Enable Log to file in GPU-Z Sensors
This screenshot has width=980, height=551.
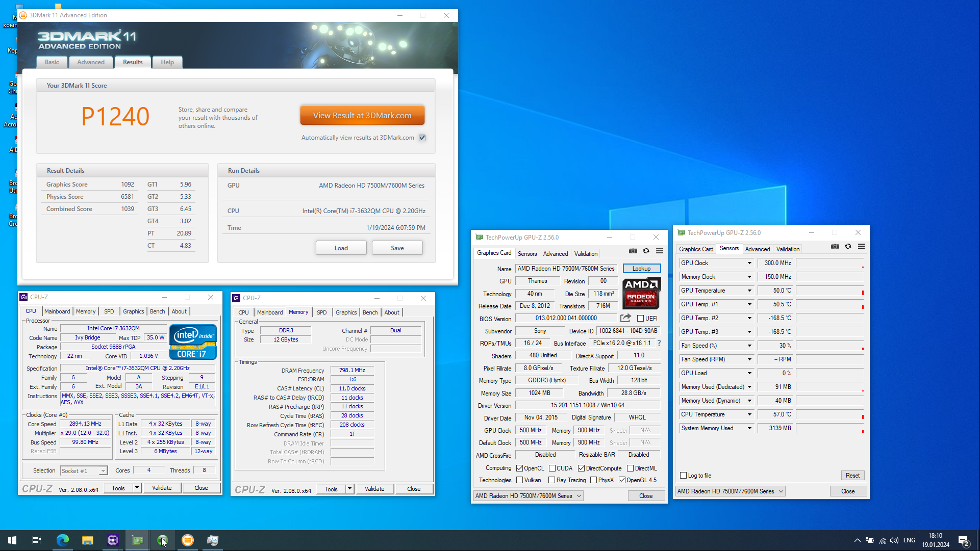(x=684, y=476)
